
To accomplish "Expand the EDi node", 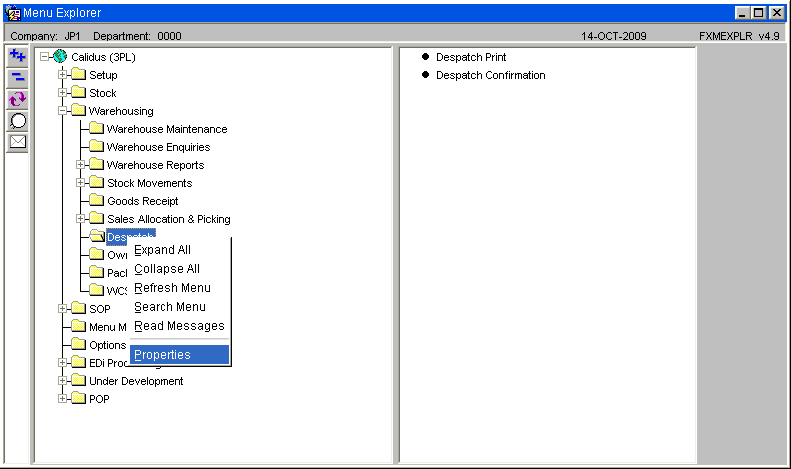I will pos(62,363).
